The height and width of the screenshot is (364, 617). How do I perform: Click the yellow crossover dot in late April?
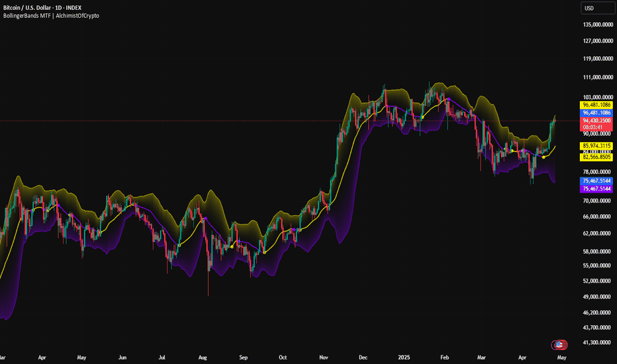[x=544, y=158]
